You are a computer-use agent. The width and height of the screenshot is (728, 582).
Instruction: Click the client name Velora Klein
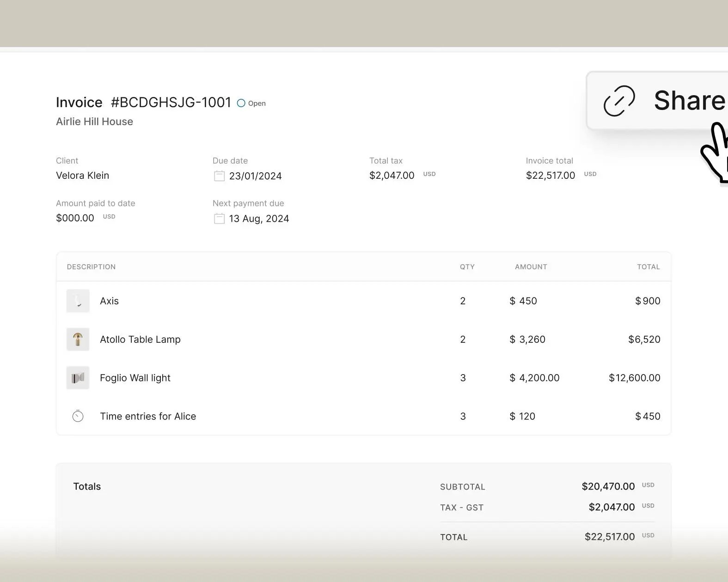pos(82,176)
